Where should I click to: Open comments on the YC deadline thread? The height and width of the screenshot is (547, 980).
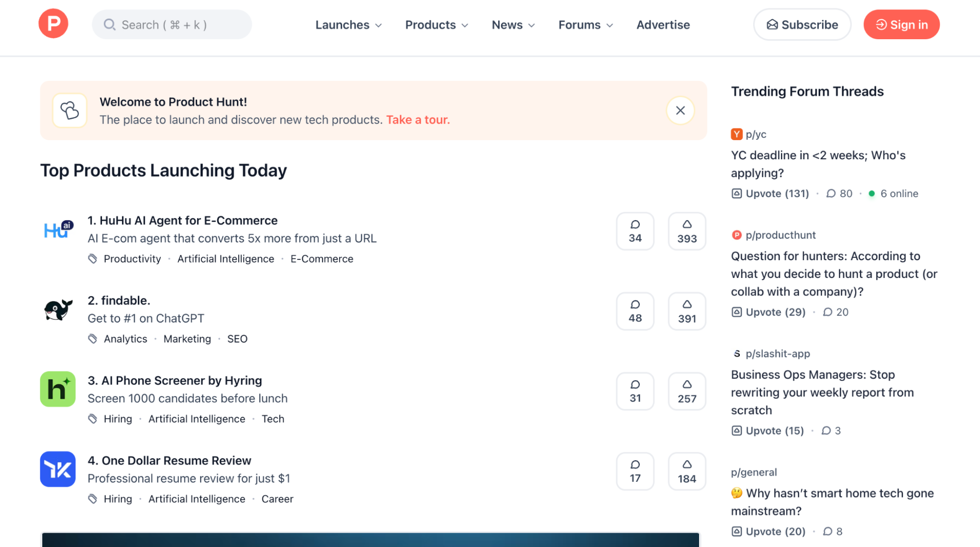(839, 193)
